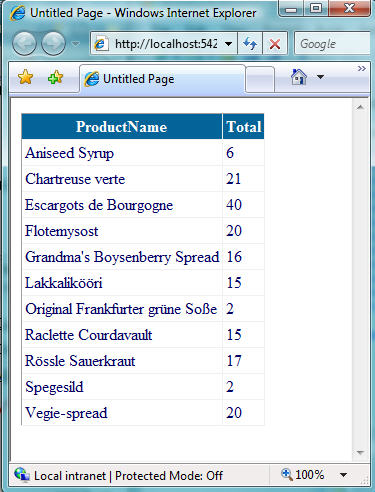The width and height of the screenshot is (375, 492).
Task: Open the Home button dropdown arrow
Action: pyautogui.click(x=320, y=77)
